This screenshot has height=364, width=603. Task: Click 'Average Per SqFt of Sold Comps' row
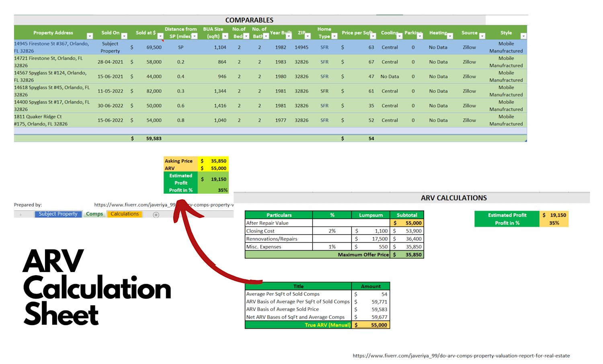click(298, 294)
